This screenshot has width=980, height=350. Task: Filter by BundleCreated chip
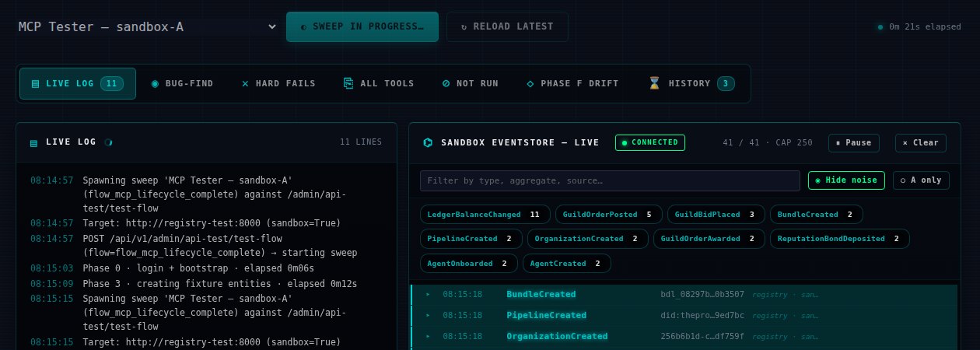pos(816,215)
